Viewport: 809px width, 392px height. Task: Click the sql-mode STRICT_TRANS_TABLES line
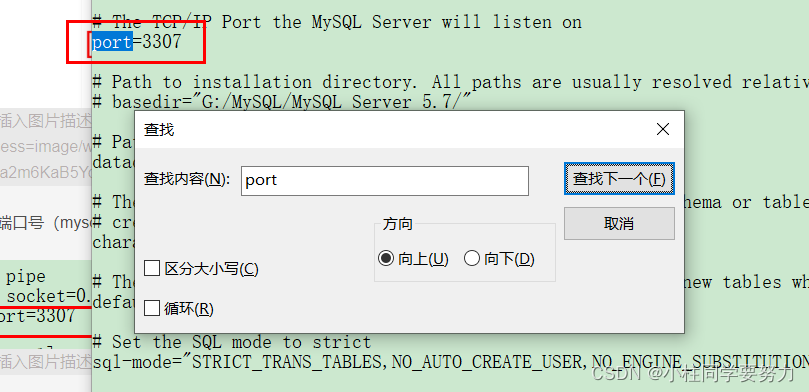(450, 362)
